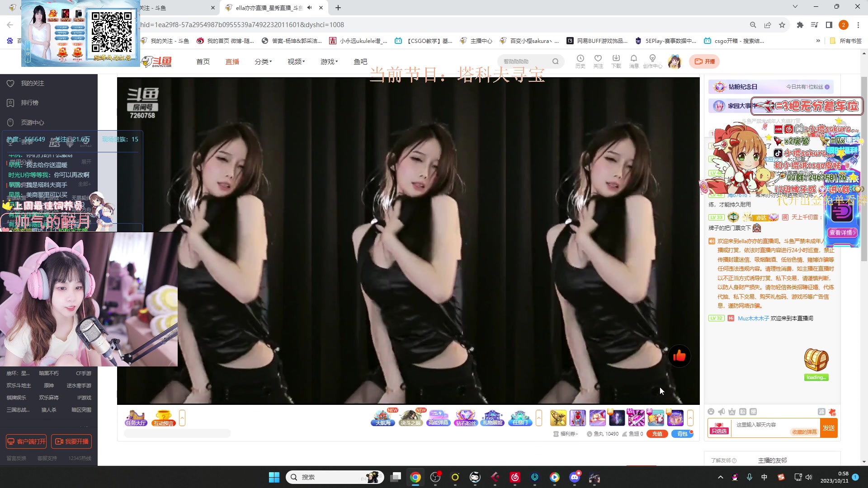Open the 大航海 gift event panel
Viewport: 868px width, 488px height.
[x=382, y=418]
